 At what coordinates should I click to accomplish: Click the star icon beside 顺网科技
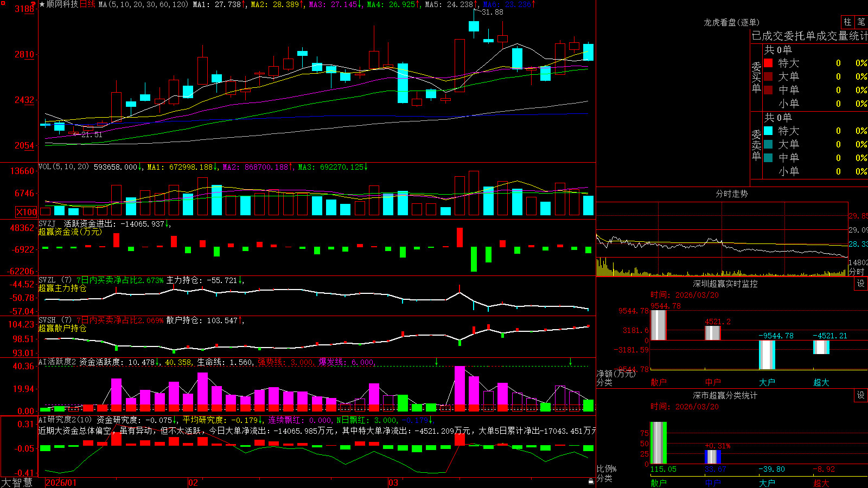tap(42, 4)
